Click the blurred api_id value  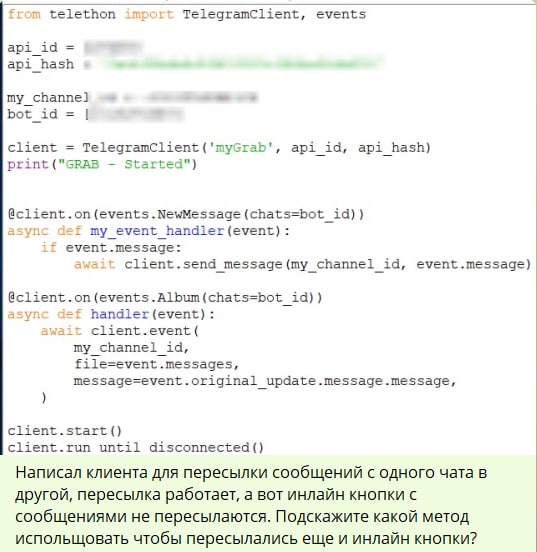113,48
